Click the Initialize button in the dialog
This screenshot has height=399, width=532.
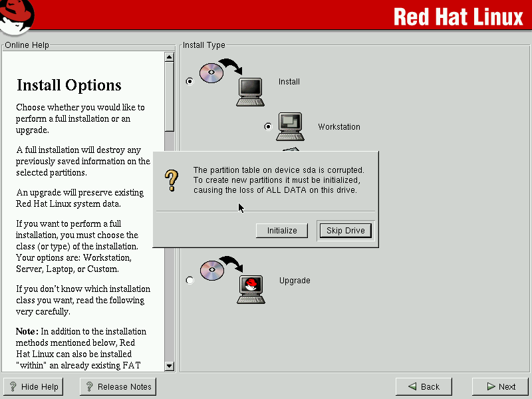click(x=281, y=231)
